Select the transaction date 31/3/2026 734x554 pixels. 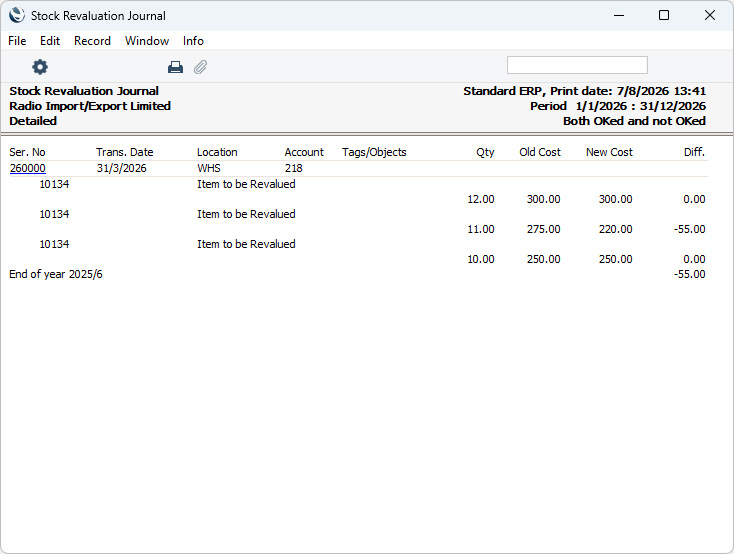tap(122, 168)
